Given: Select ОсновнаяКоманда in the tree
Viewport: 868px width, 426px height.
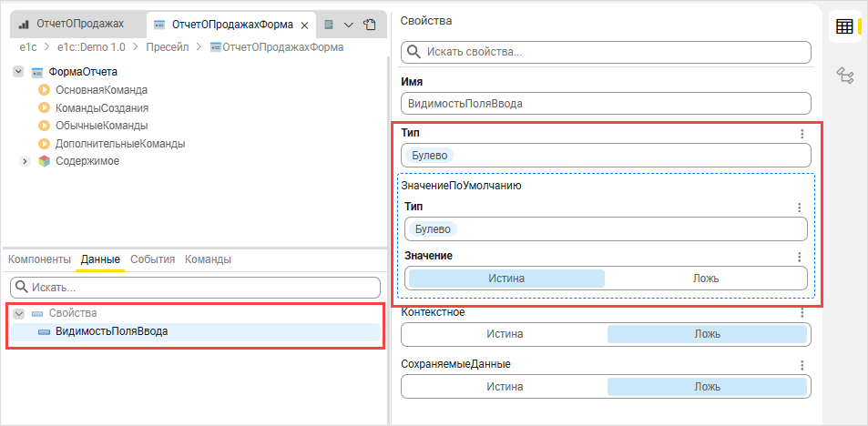Looking at the screenshot, I should pos(101,90).
